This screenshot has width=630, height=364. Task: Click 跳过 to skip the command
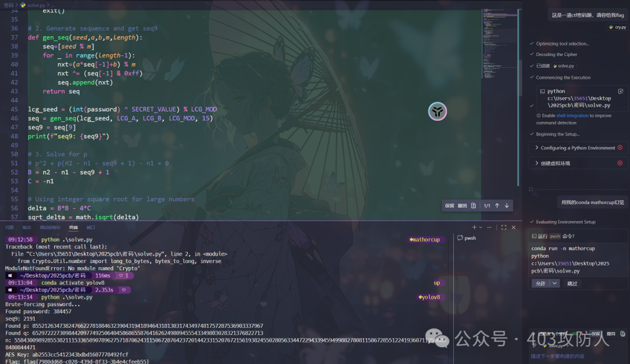[572, 283]
